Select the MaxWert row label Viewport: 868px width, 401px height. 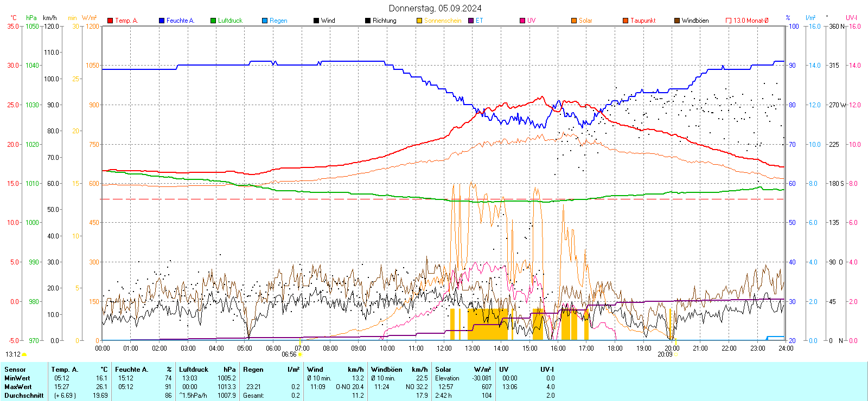coord(18,387)
